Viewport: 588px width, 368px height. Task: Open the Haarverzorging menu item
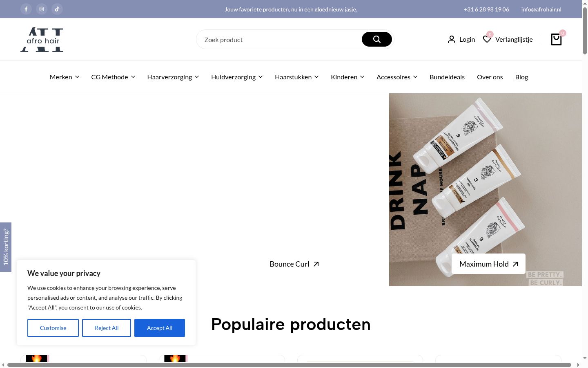(x=169, y=77)
